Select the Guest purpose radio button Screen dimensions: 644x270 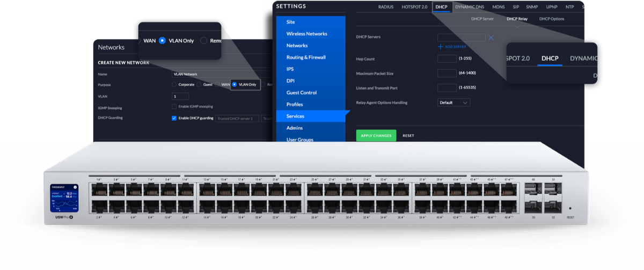[199, 85]
